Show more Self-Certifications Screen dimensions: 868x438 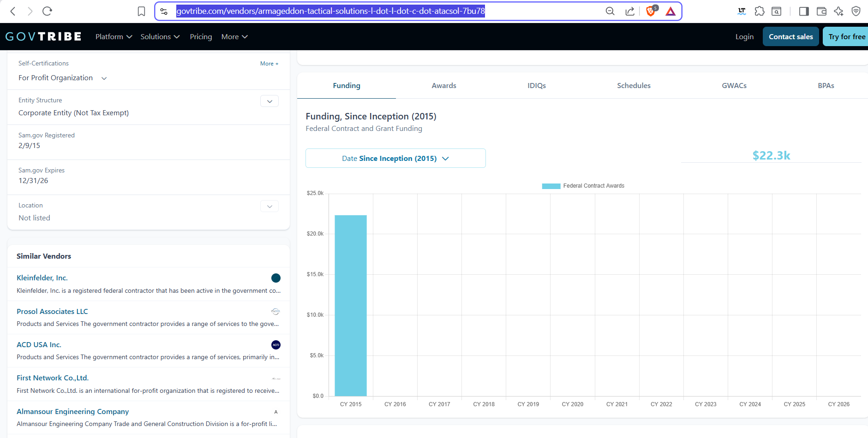269,64
